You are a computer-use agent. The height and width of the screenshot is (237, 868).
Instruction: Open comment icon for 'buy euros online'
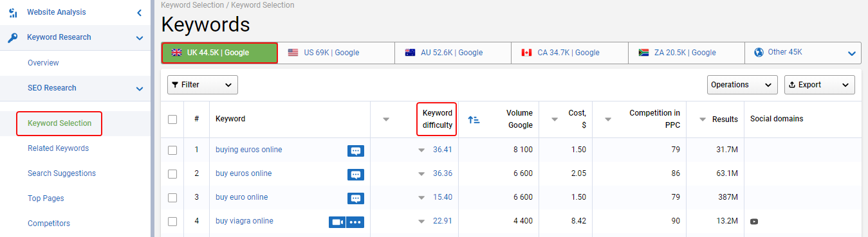(x=356, y=174)
